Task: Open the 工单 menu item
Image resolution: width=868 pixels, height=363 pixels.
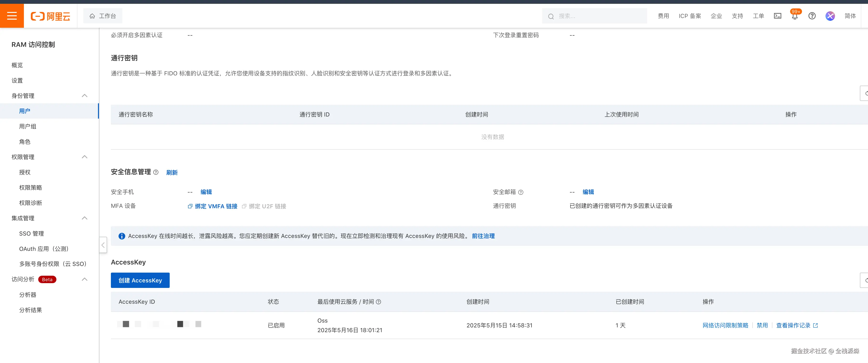Action: (758, 16)
